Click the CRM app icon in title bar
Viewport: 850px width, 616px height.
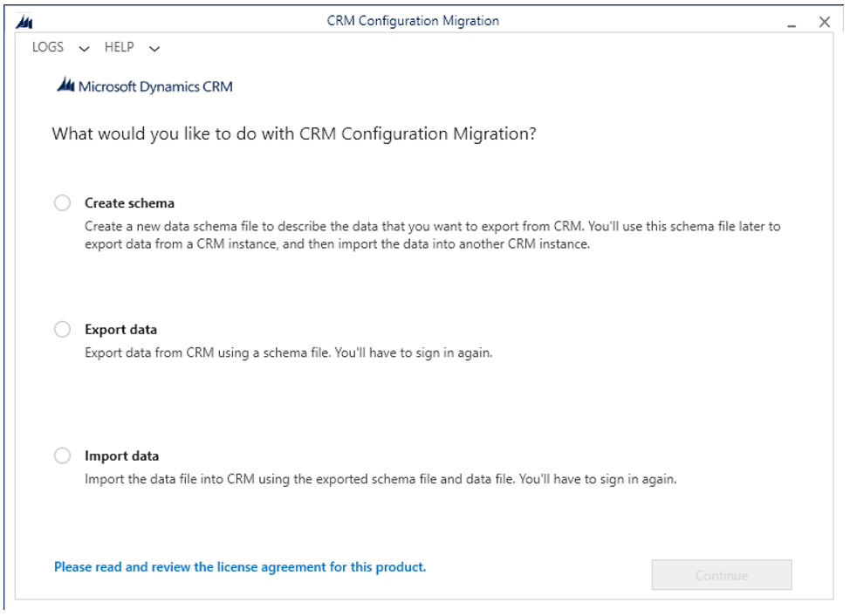click(x=24, y=22)
